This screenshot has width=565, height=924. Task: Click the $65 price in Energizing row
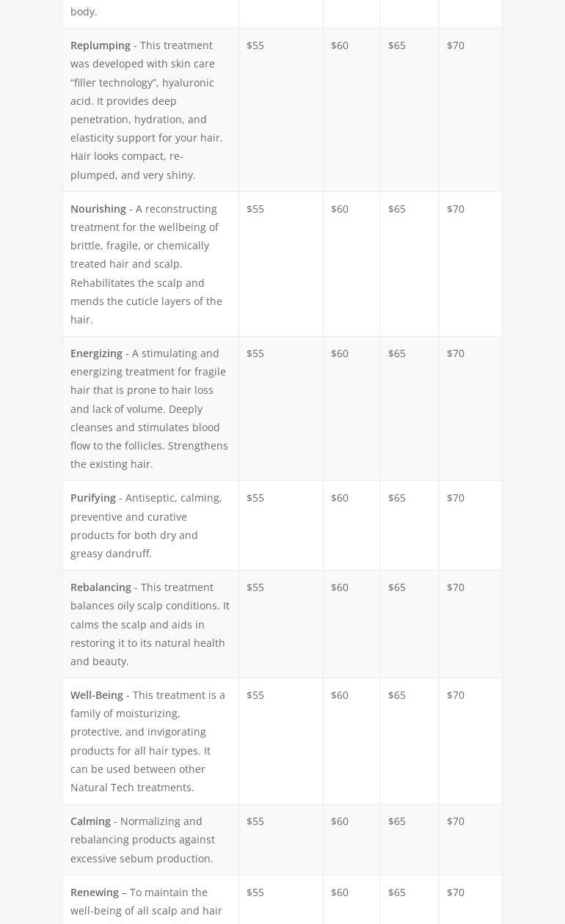(x=397, y=353)
